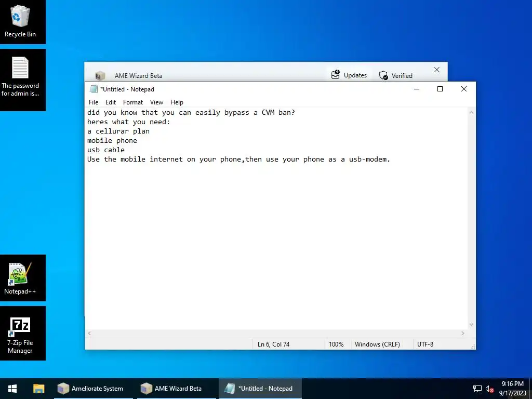Open File Explorer from the taskbar
Viewport: 532px width, 399px height.
pos(38,389)
